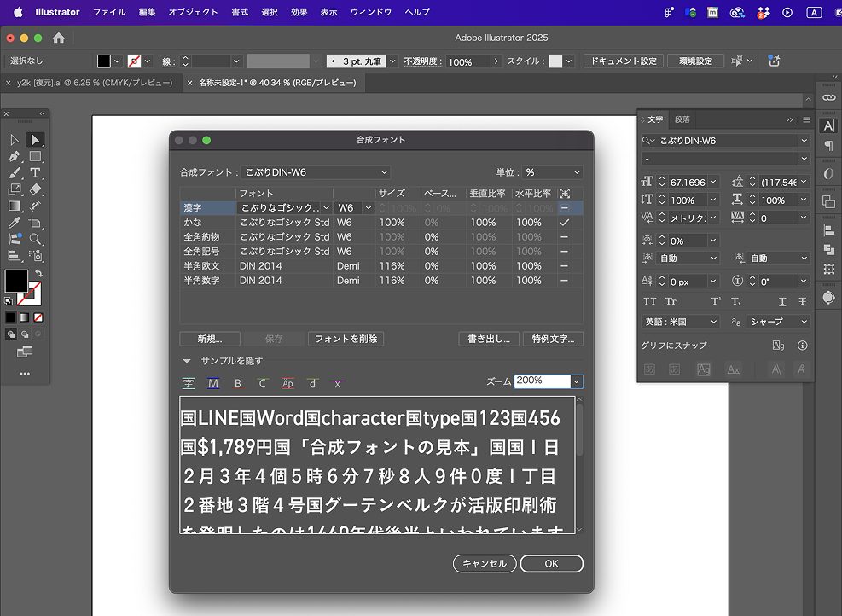Open the Character panel hamburger menu
Screen dimensions: 842x616
coord(806,119)
